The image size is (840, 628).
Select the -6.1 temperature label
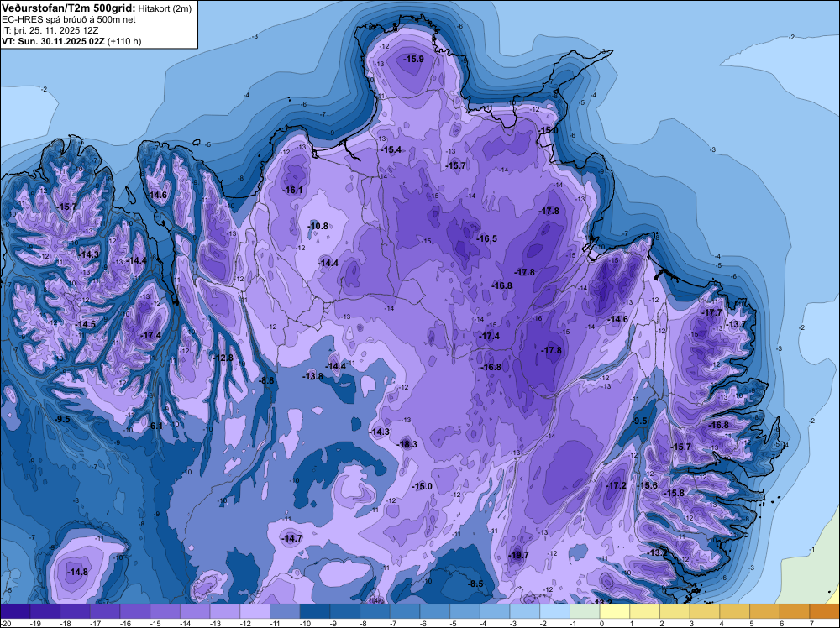tap(155, 427)
